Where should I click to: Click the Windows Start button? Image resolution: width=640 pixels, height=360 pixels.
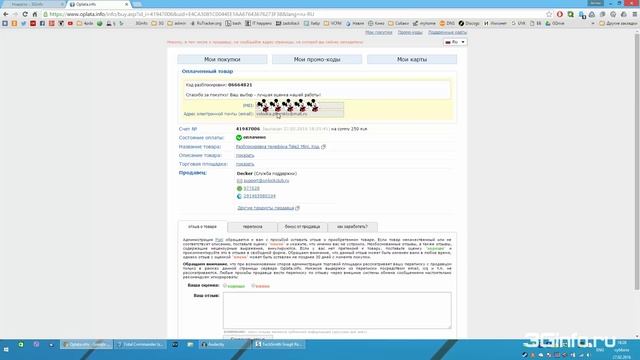coord(6,349)
